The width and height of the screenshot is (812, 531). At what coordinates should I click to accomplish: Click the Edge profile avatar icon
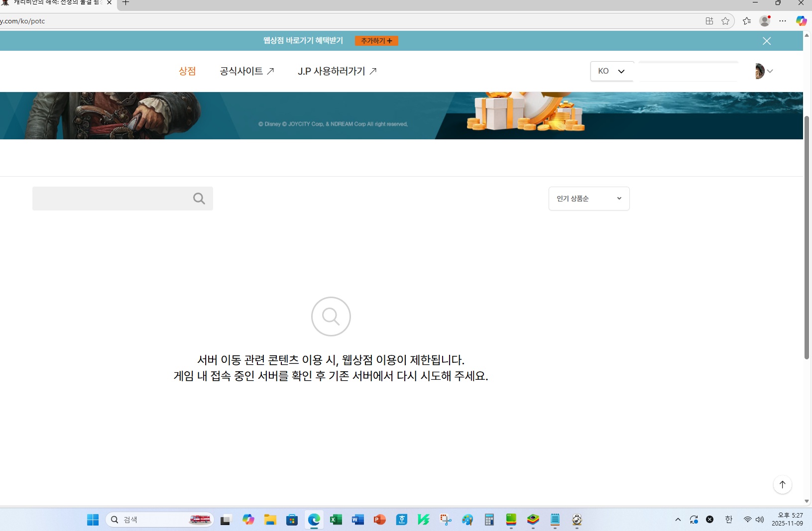click(x=765, y=21)
